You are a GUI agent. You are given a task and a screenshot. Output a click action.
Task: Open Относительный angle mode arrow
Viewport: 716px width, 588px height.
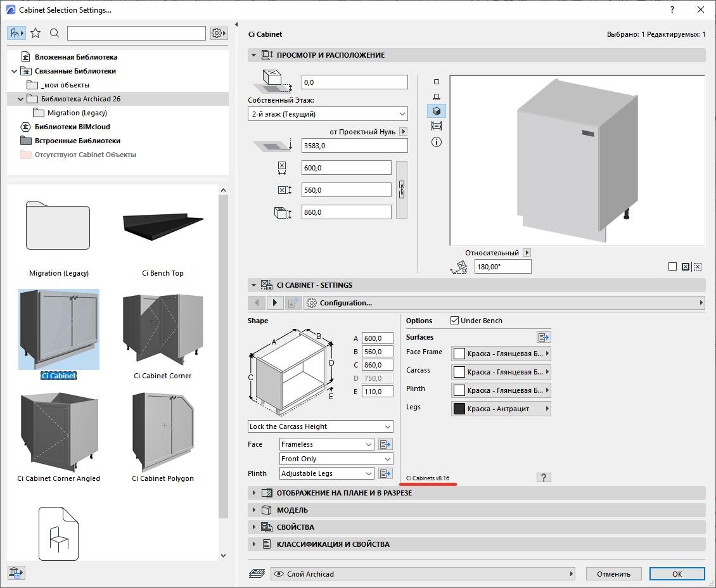coord(527,252)
